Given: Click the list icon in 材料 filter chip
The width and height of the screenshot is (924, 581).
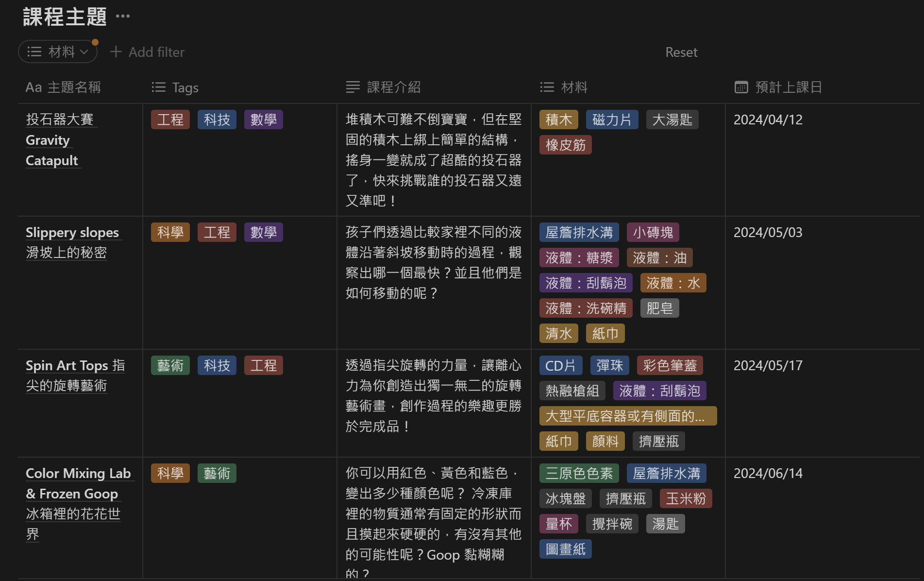Looking at the screenshot, I should [34, 51].
